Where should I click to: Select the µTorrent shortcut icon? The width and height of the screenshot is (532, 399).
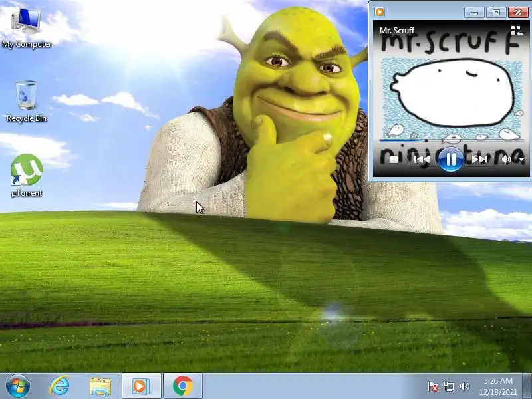point(26,176)
